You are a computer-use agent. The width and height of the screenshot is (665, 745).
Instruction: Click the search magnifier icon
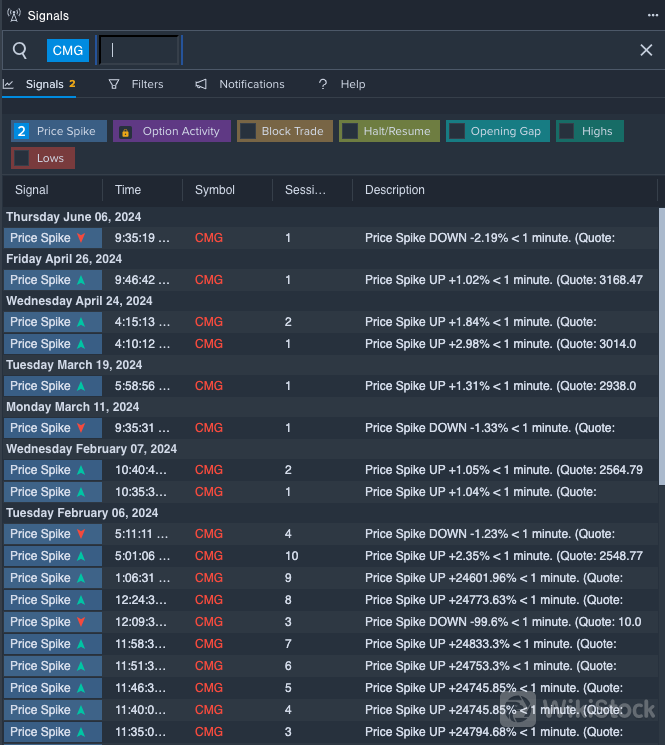(x=20, y=50)
